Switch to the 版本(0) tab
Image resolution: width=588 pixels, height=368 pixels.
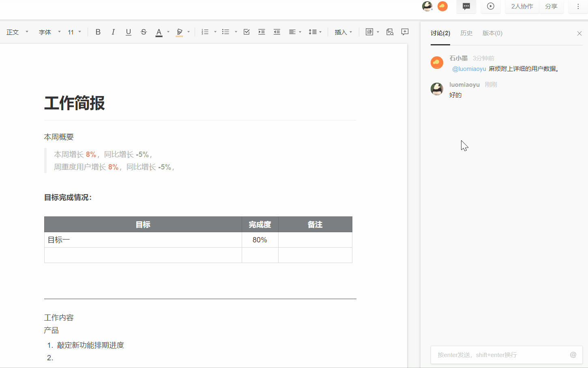[x=492, y=33]
